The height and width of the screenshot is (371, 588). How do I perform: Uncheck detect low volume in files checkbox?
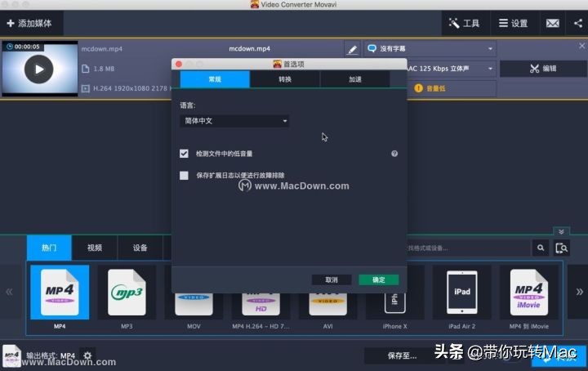click(x=184, y=154)
